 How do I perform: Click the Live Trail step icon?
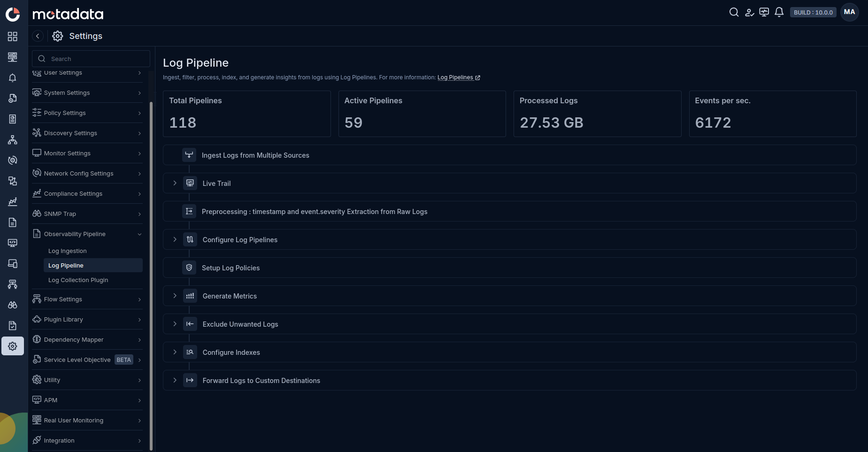[x=190, y=183]
